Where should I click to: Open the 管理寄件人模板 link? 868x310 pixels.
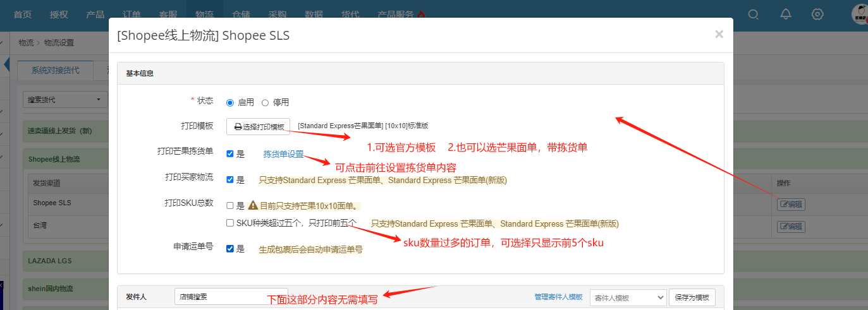point(558,297)
